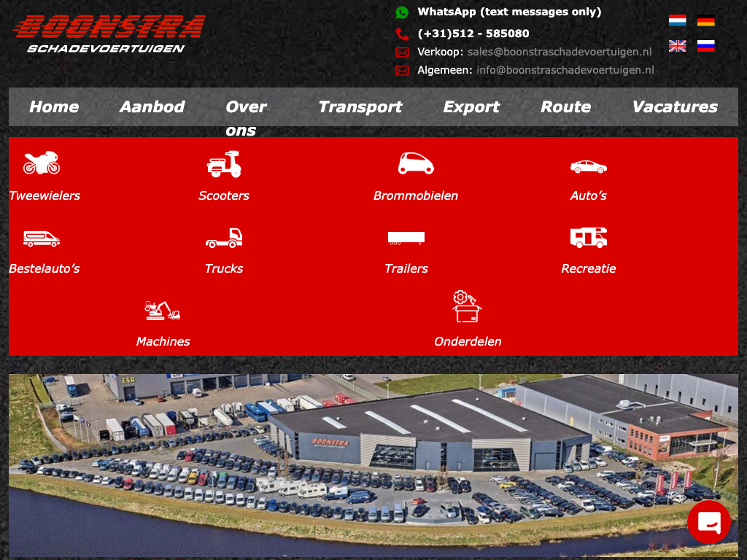
Task: Go to Home in the navigation bar
Action: pyautogui.click(x=54, y=106)
